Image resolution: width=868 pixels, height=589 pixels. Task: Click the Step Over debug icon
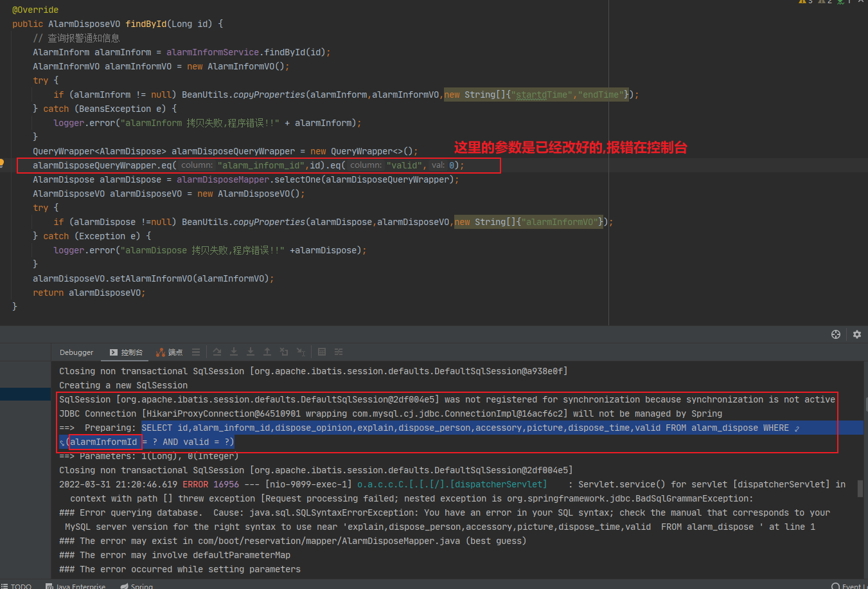click(x=217, y=352)
